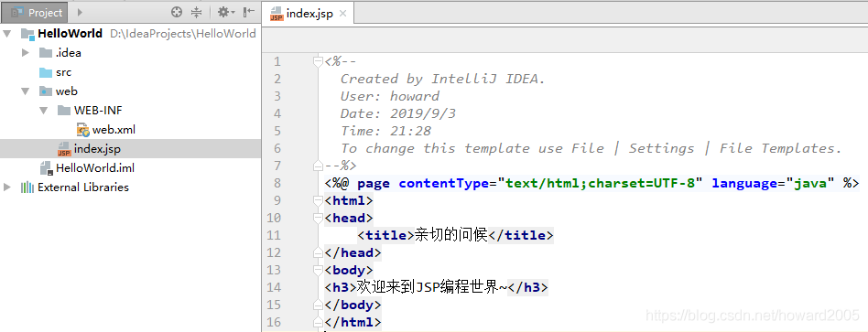
Task: Select the web.xml file
Action: pos(114,130)
